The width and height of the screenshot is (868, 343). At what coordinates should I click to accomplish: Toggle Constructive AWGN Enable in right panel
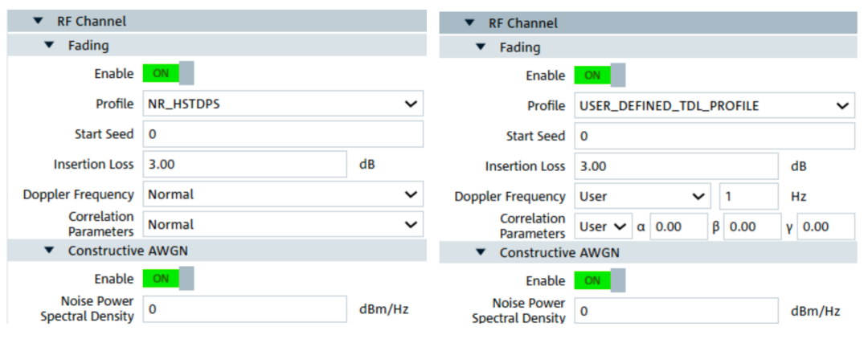[x=600, y=280]
